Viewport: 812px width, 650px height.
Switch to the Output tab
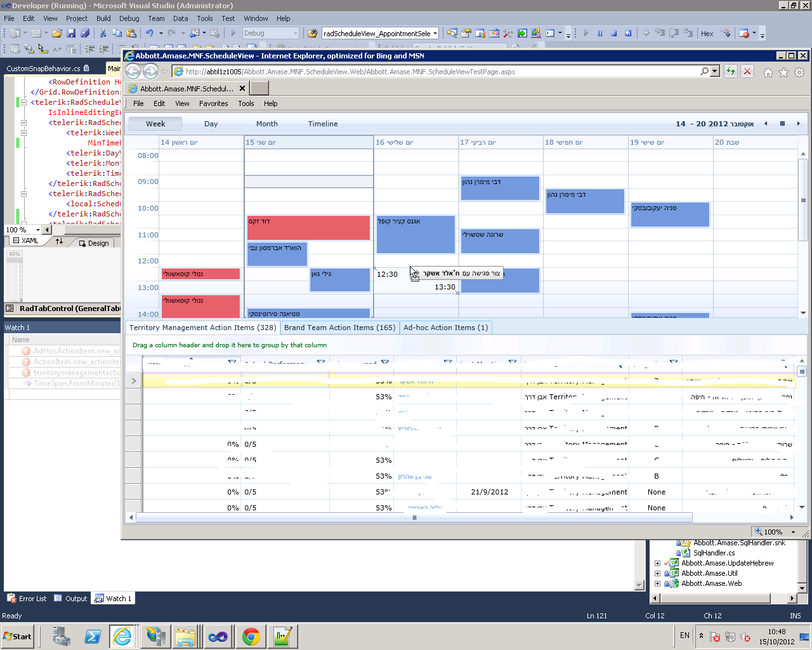coord(70,599)
